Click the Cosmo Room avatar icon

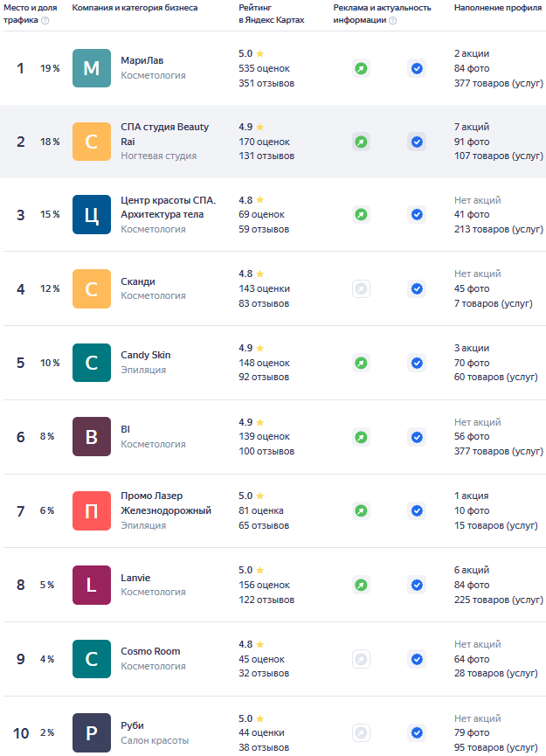(x=92, y=659)
